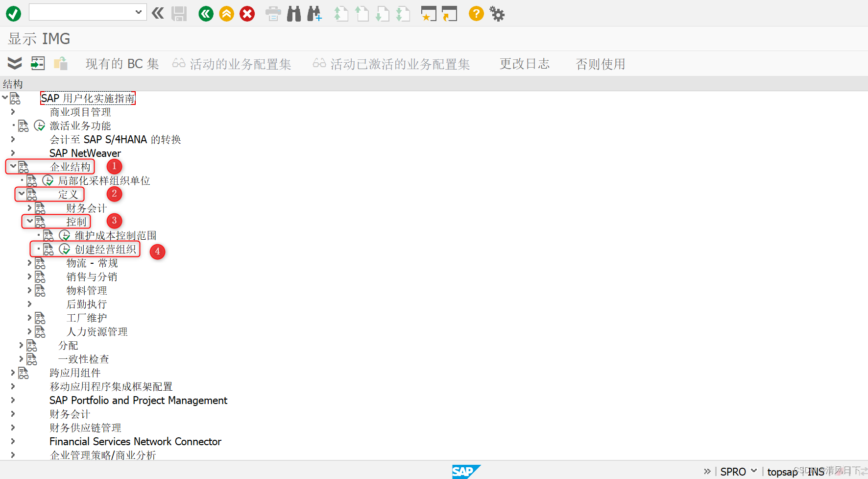
Task: Select the '财务供应链管理' tree row
Action: coord(85,428)
